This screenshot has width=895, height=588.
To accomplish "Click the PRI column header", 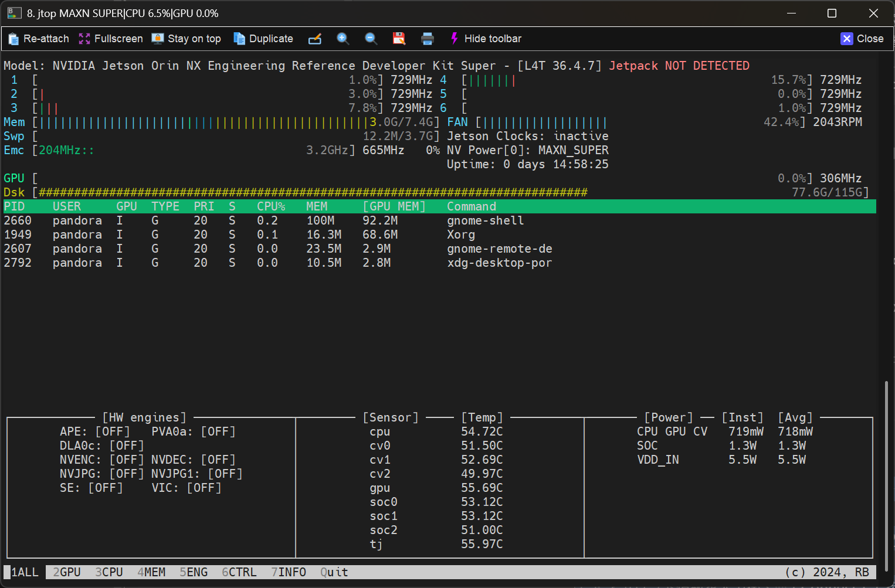I will coord(204,206).
